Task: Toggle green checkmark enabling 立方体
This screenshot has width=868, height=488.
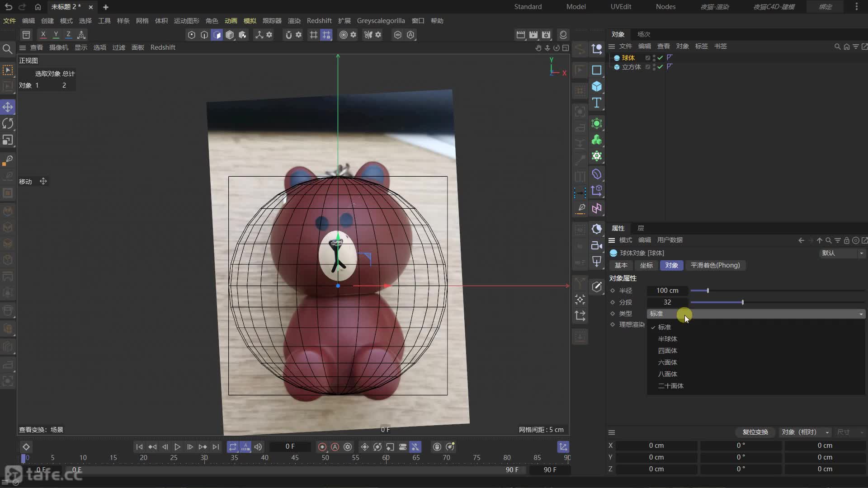Action: click(660, 67)
